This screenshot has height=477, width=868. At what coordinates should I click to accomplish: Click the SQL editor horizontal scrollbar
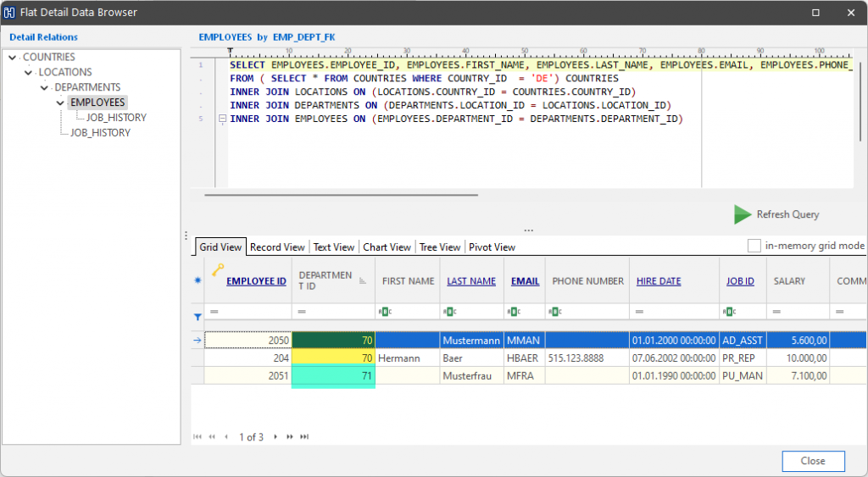pos(341,195)
